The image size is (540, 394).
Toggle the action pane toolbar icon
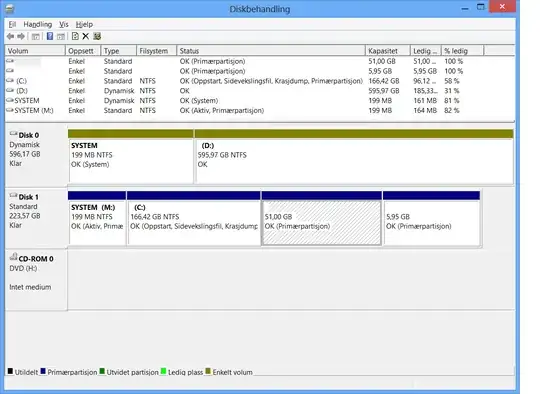(x=61, y=36)
